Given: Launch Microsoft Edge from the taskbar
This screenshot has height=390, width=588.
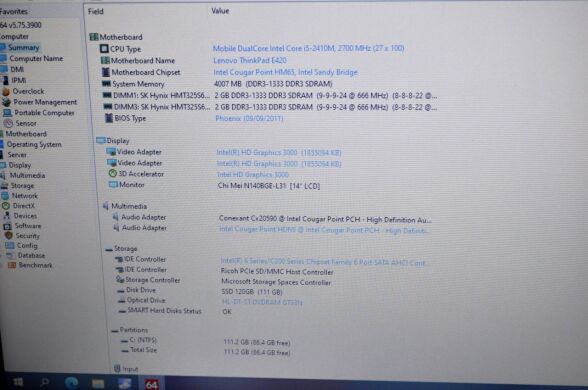Looking at the screenshot, I should (71, 382).
